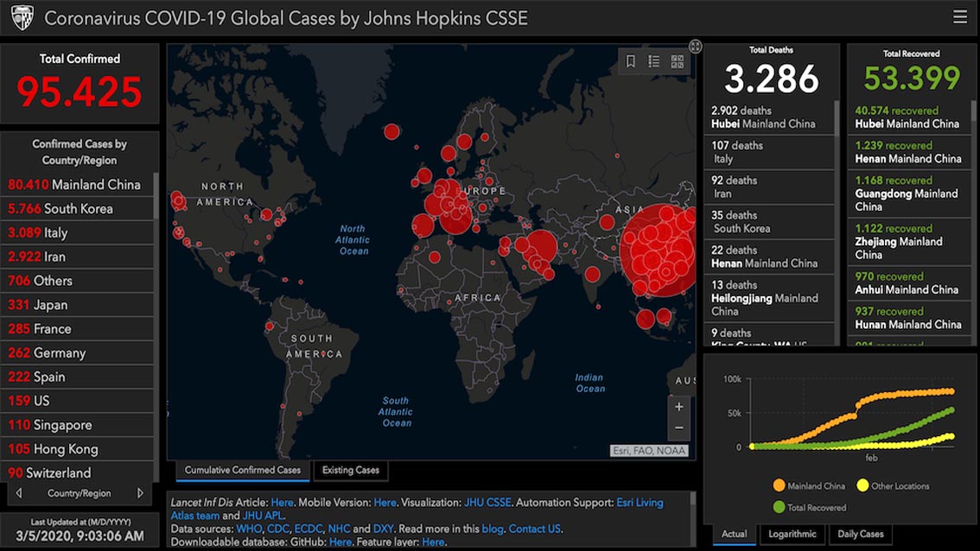Click the 40.574 recovered Hubei entry

[909, 117]
